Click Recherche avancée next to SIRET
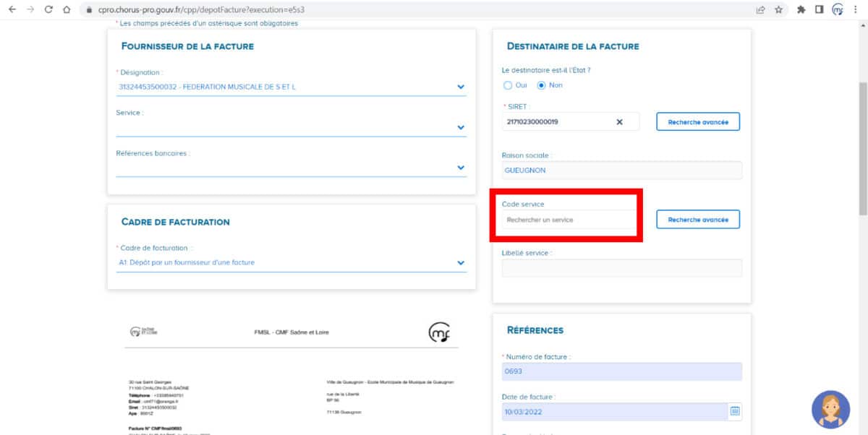This screenshot has height=435, width=868. [x=697, y=121]
